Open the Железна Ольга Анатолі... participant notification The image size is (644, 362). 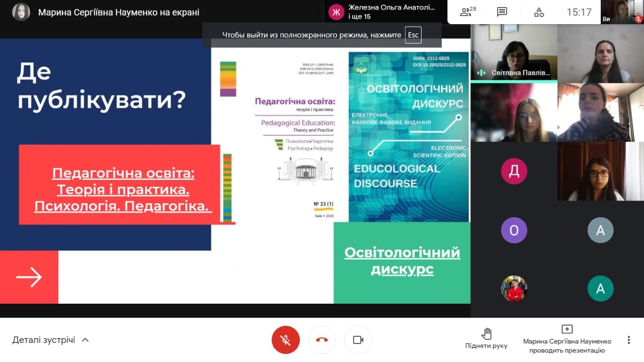(x=382, y=12)
